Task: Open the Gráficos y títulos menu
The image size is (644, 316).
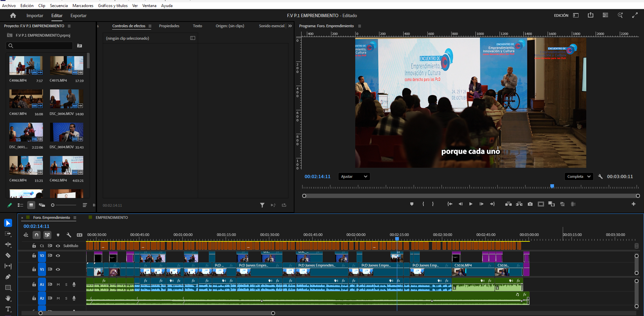Action: (x=113, y=5)
